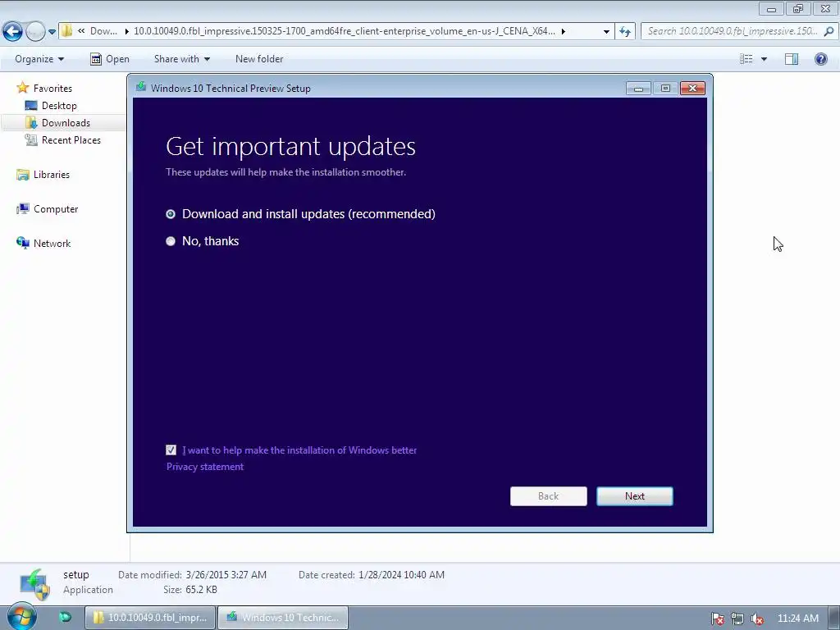Select Libraries in navigation pane
Viewport: 840px width, 630px height.
pyautogui.click(x=52, y=175)
